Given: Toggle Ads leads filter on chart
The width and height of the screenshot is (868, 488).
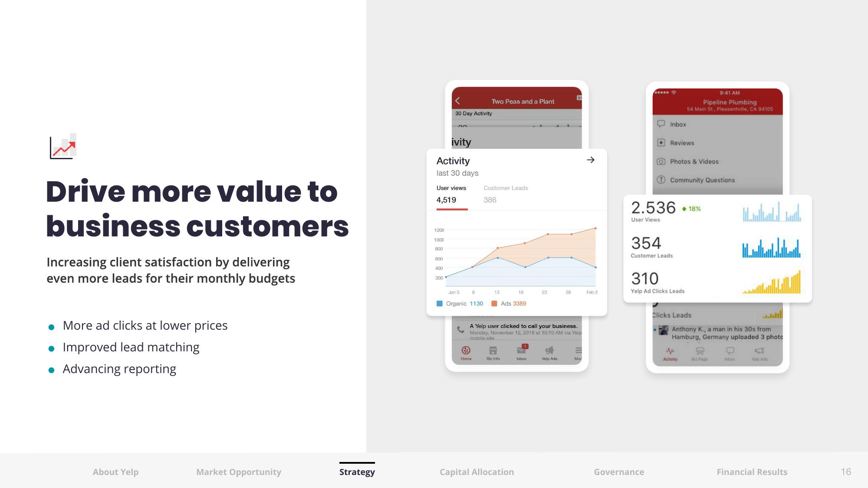Looking at the screenshot, I should [494, 303].
